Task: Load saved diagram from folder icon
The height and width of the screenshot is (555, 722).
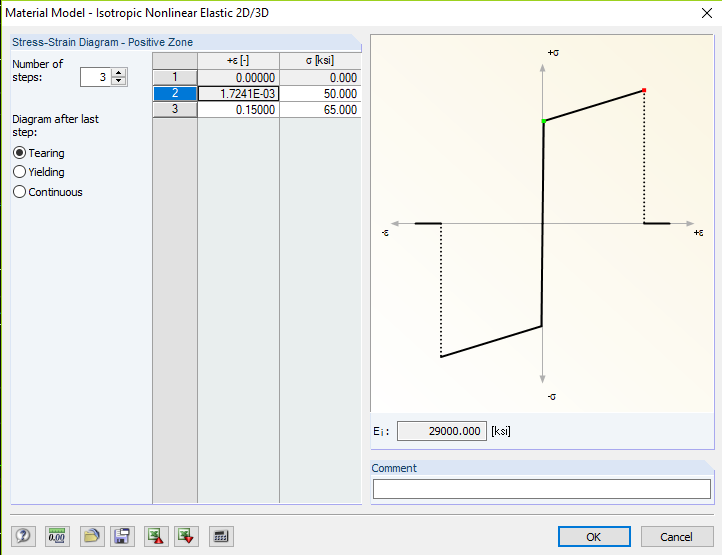Action: pyautogui.click(x=92, y=536)
